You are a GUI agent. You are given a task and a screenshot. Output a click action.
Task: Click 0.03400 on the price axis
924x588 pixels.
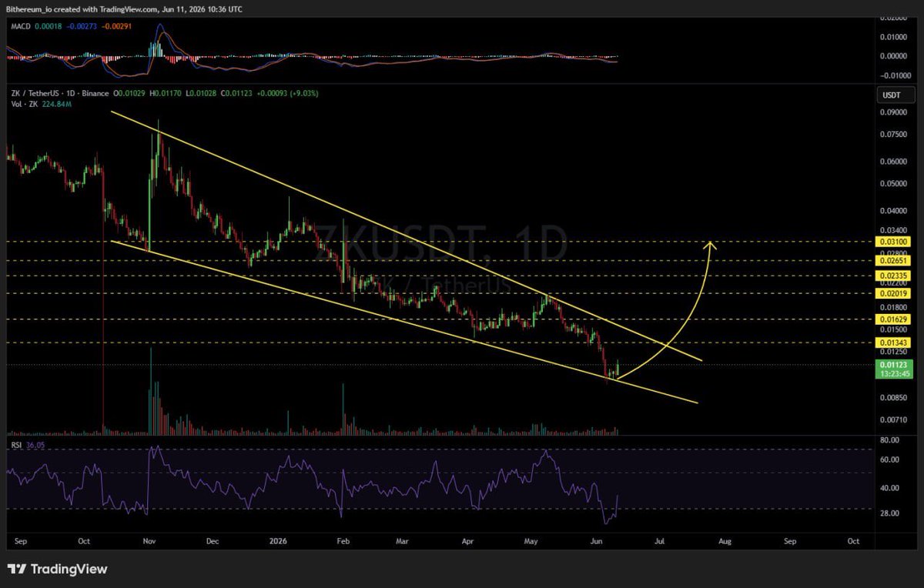pos(893,230)
